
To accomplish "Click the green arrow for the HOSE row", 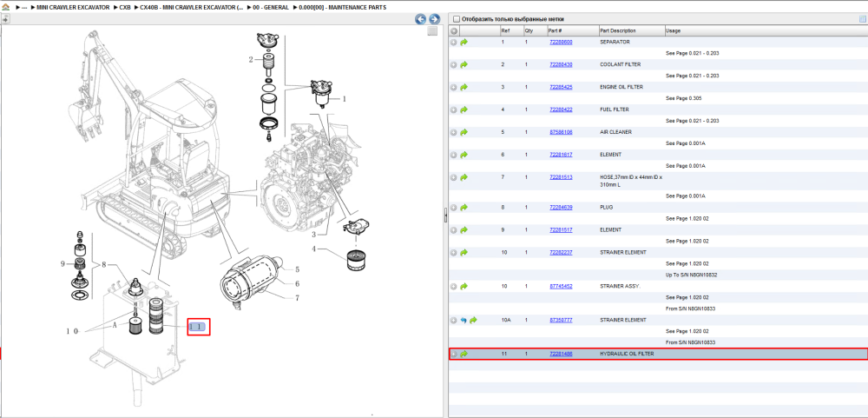I will click(464, 177).
